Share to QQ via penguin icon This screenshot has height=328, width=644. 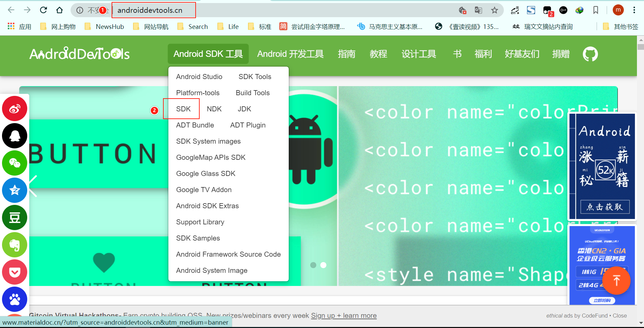coord(14,136)
